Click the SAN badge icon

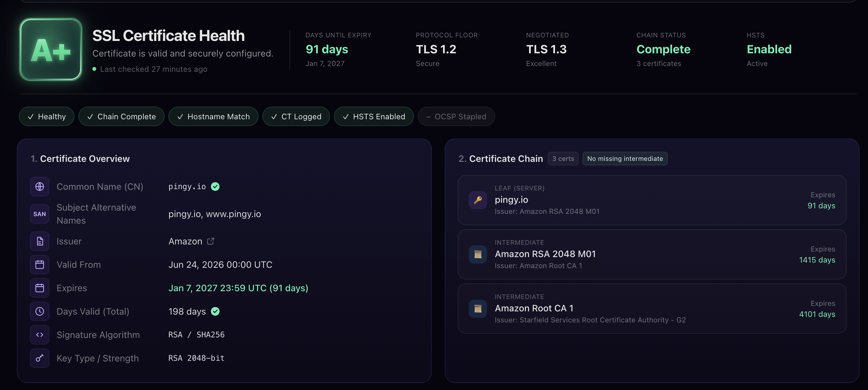pyautogui.click(x=39, y=214)
